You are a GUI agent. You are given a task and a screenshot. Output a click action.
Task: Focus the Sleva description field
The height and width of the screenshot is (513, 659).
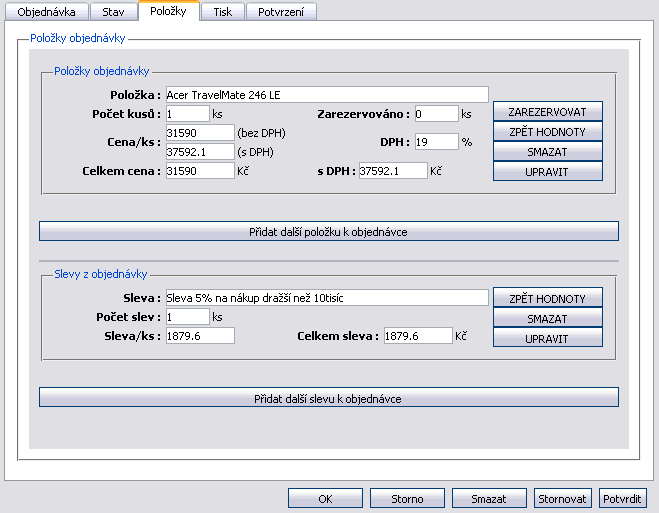327,297
